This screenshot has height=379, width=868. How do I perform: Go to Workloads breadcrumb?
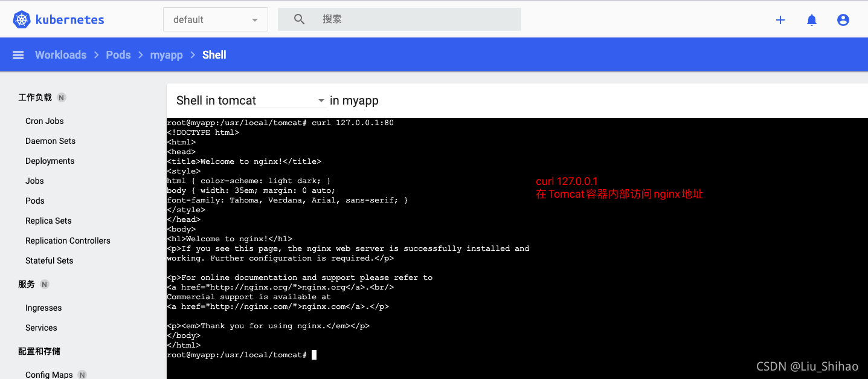tap(60, 55)
